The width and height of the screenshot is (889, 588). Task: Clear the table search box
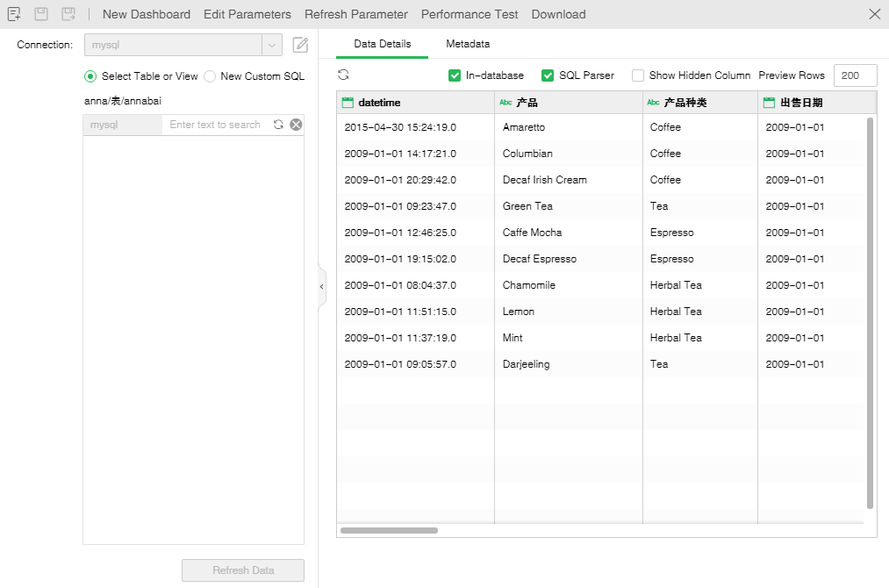click(296, 125)
